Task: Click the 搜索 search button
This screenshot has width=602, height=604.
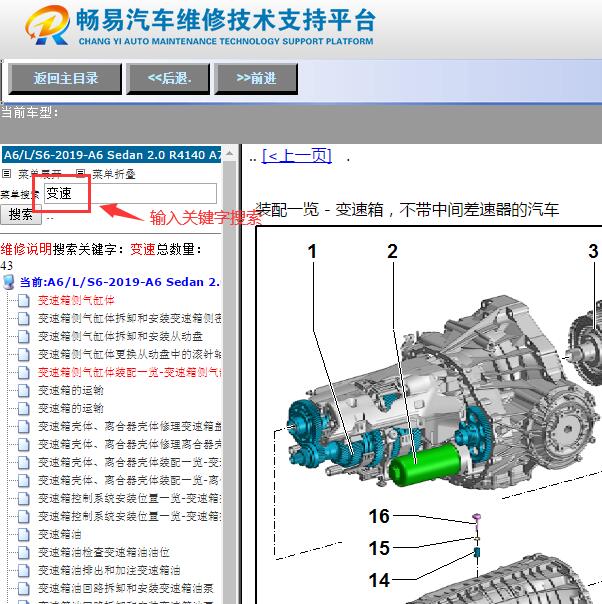Action: click(21, 214)
